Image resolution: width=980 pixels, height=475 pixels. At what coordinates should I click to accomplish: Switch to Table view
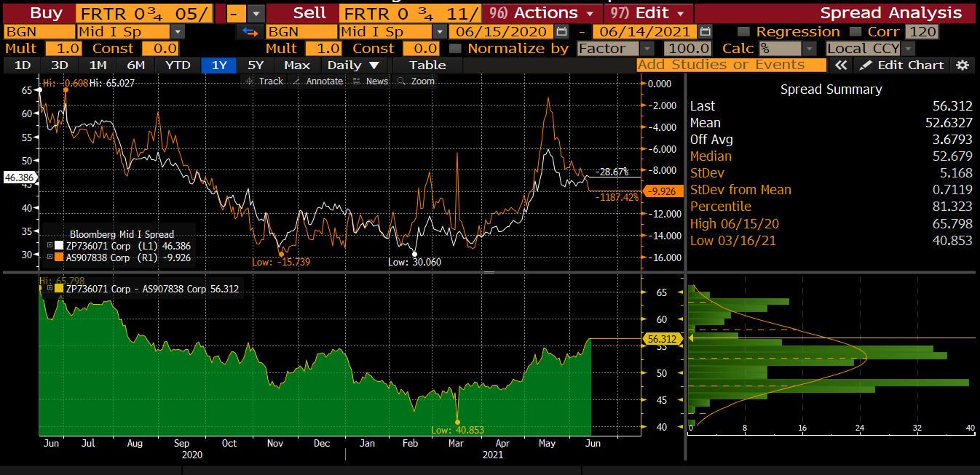(x=427, y=65)
